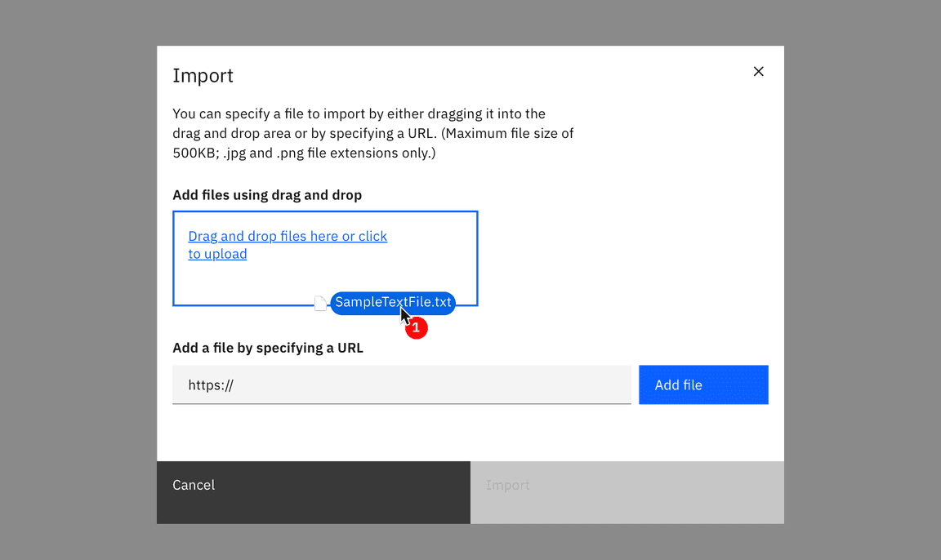Click the 'Drag and drop files here' link
Screen dimensions: 941x560
(x=288, y=236)
